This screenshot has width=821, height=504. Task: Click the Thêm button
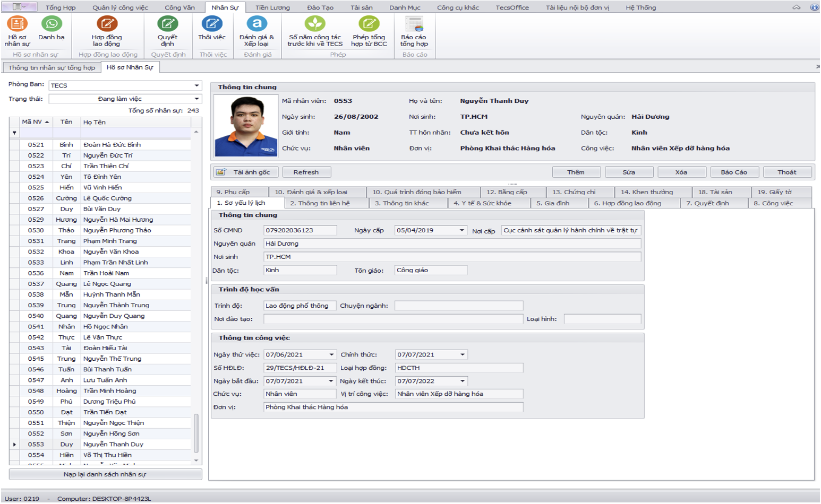coord(576,172)
